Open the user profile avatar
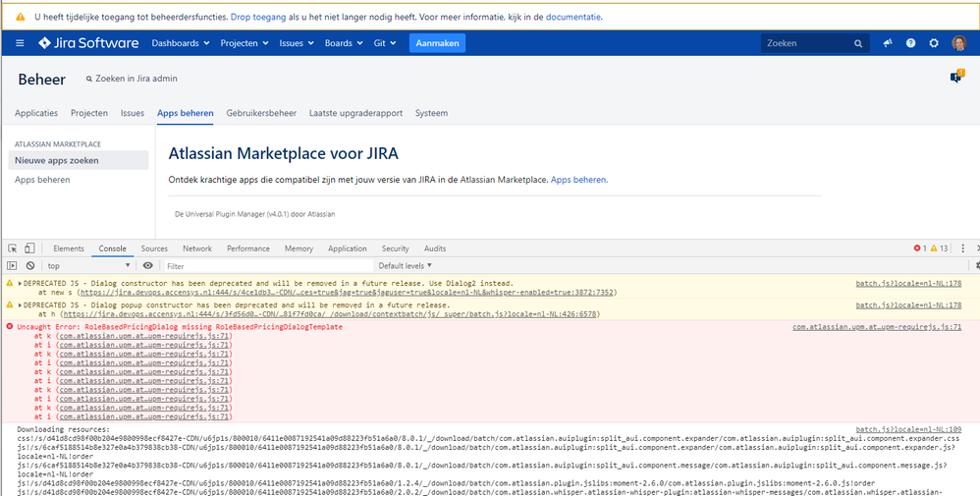The height and width of the screenshot is (496, 980). (958, 43)
